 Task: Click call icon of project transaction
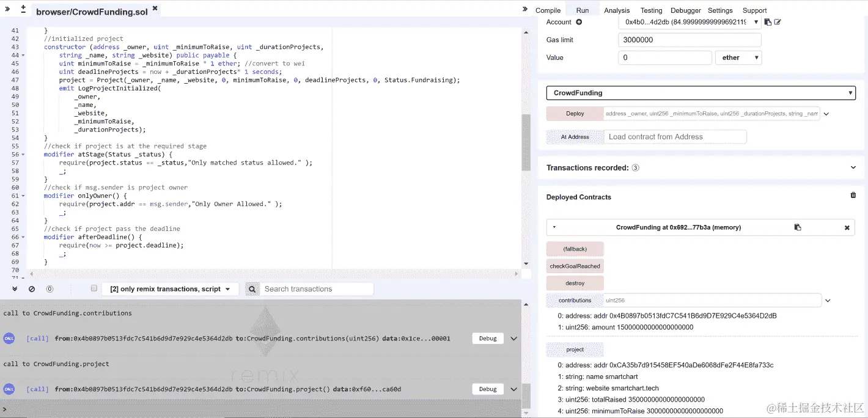pos(9,389)
